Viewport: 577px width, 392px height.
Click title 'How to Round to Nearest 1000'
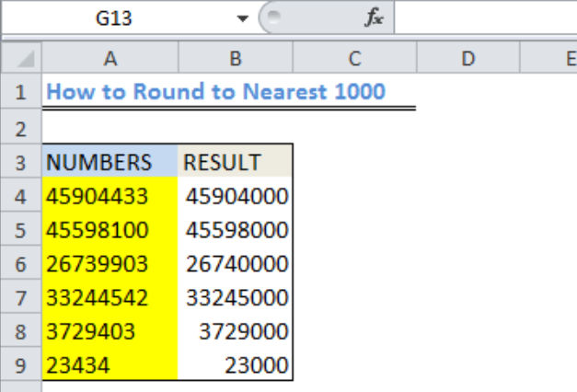[215, 91]
